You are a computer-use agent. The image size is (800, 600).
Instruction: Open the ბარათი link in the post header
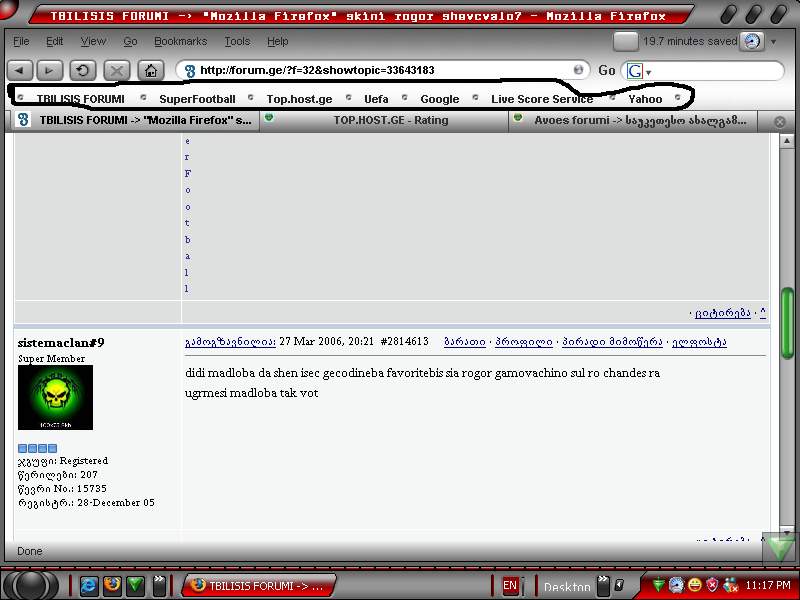point(464,342)
